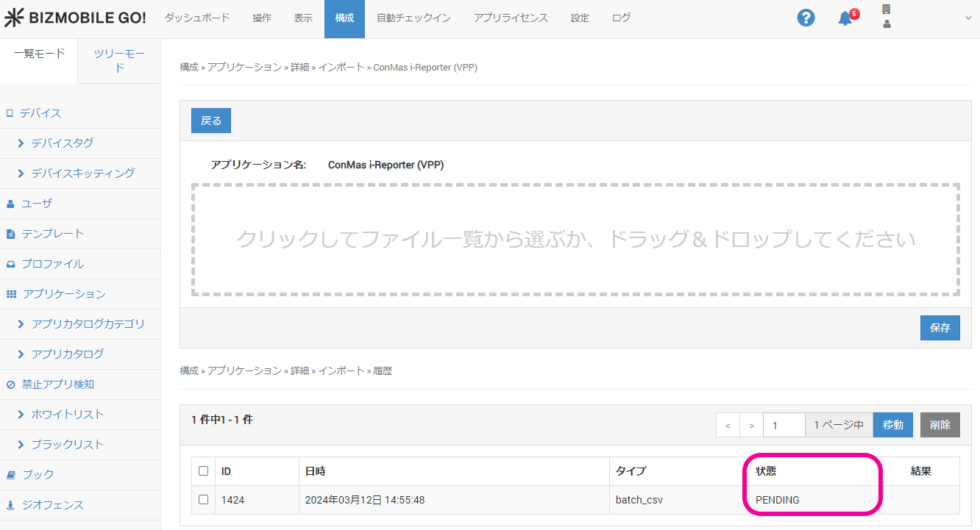Click the 保存 button
This screenshot has width=980, height=530.
(x=940, y=328)
